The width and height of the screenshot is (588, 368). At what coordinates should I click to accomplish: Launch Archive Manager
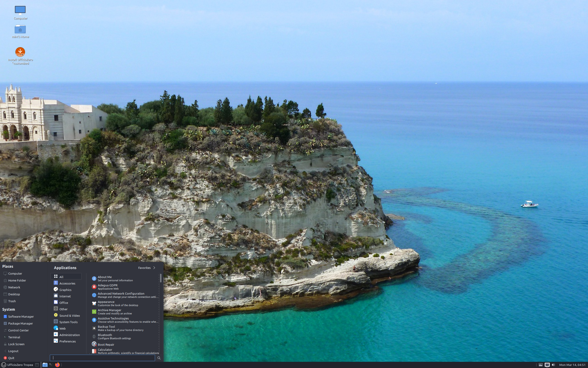(125, 311)
